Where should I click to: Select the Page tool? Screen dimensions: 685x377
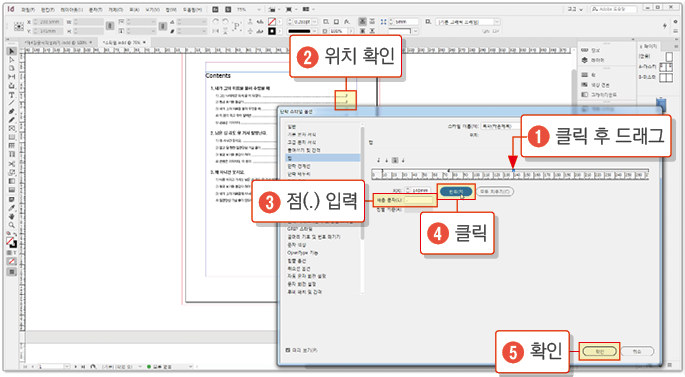pos(12,68)
